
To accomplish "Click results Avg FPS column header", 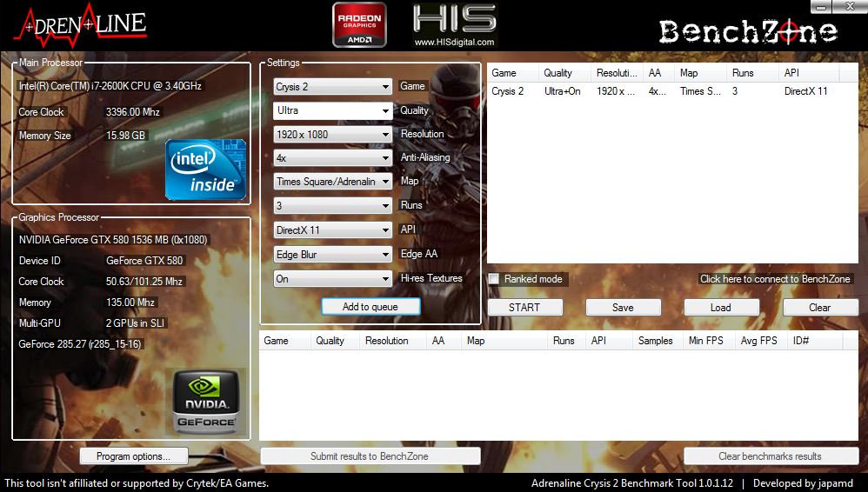I will coord(761,341).
